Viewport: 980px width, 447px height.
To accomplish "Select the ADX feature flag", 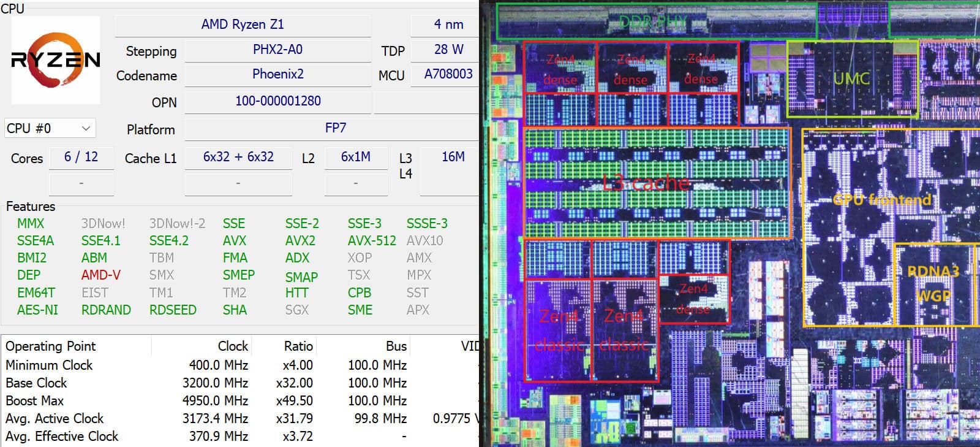I will [x=297, y=258].
